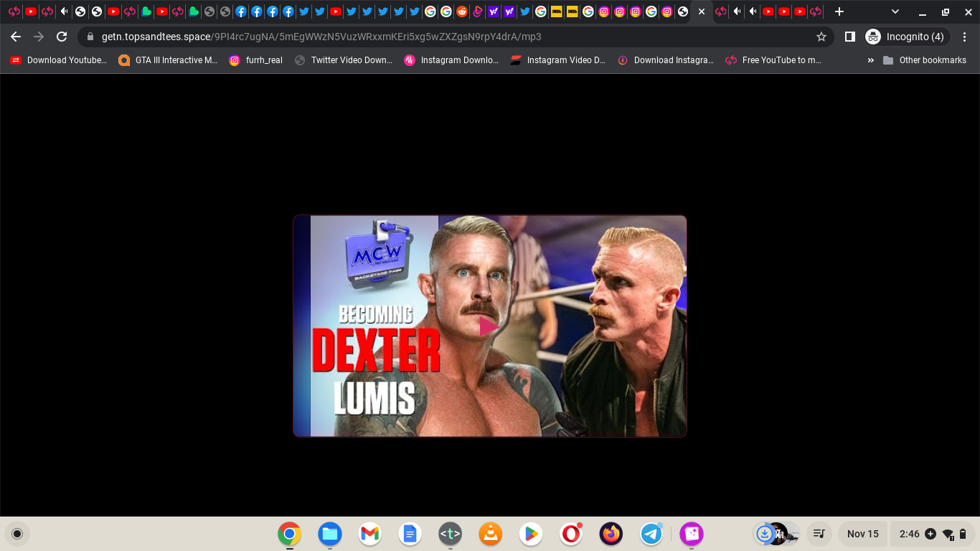This screenshot has height=551, width=980.
Task: Open the Chrome three-dot menu
Action: [964, 37]
